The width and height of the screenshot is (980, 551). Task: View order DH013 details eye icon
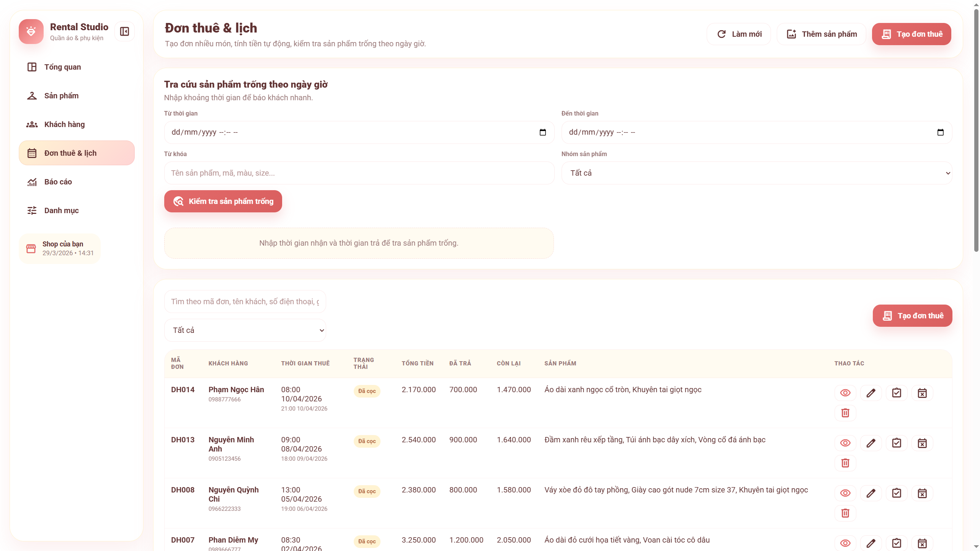[x=845, y=443]
